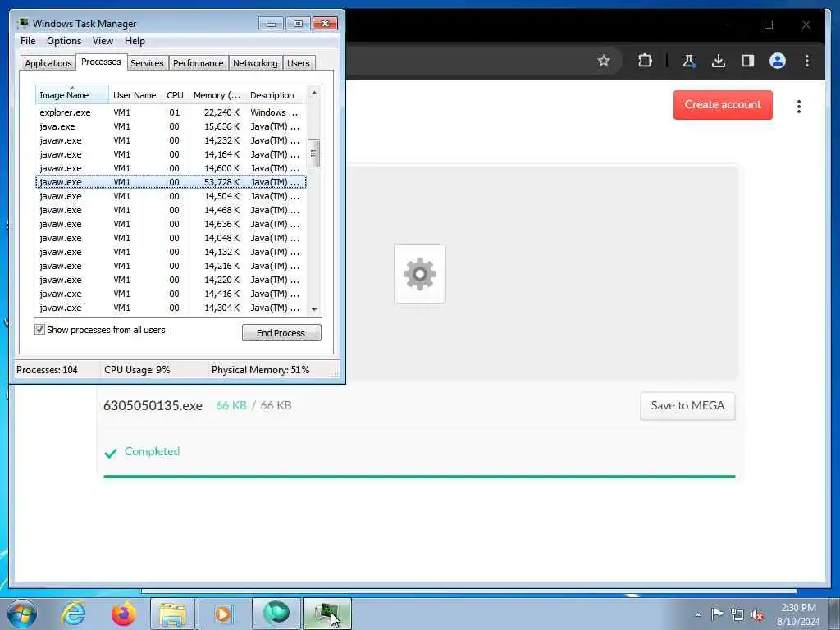Select the javaw.exe row using 14,468 K
Viewport: 840px width, 630px height.
(x=171, y=210)
